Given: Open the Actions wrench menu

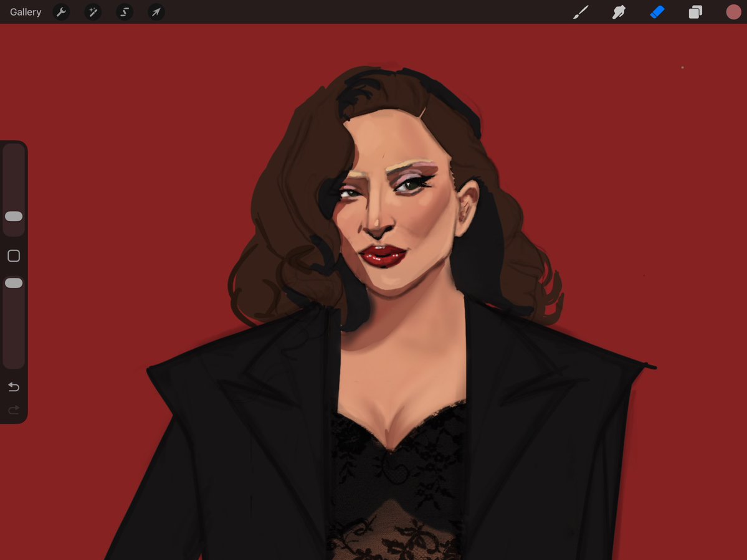Looking at the screenshot, I should (x=61, y=12).
